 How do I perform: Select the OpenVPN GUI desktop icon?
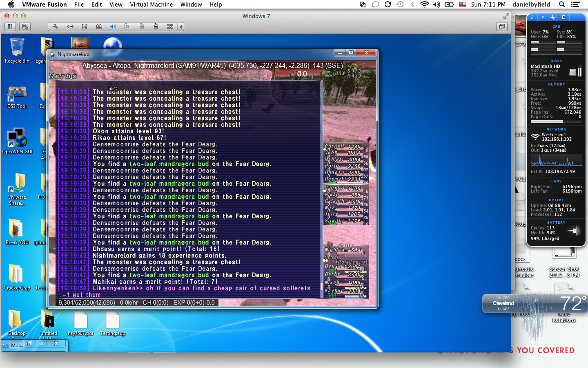coord(17,141)
